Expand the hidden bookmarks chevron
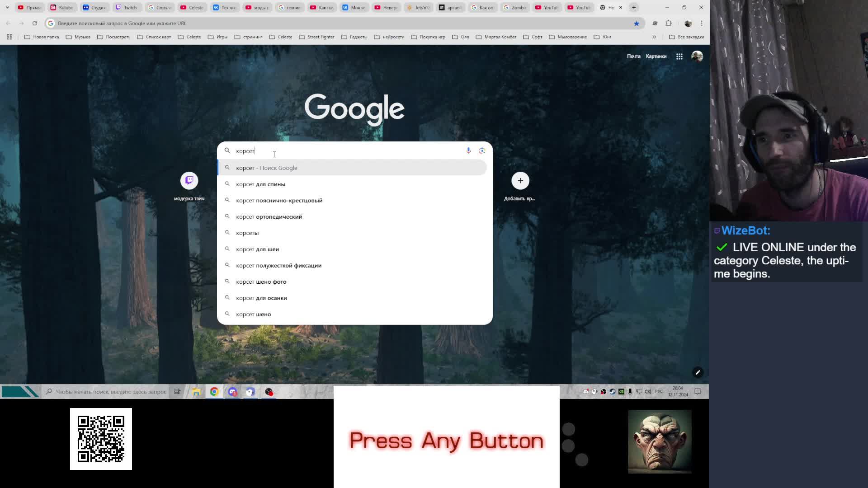This screenshot has width=868, height=488. 654,37
